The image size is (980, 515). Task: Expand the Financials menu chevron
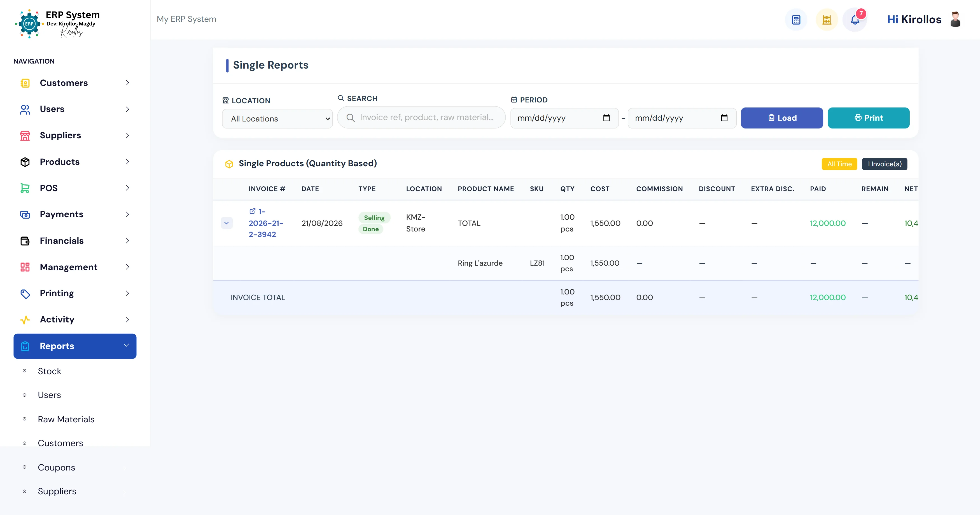coord(127,241)
